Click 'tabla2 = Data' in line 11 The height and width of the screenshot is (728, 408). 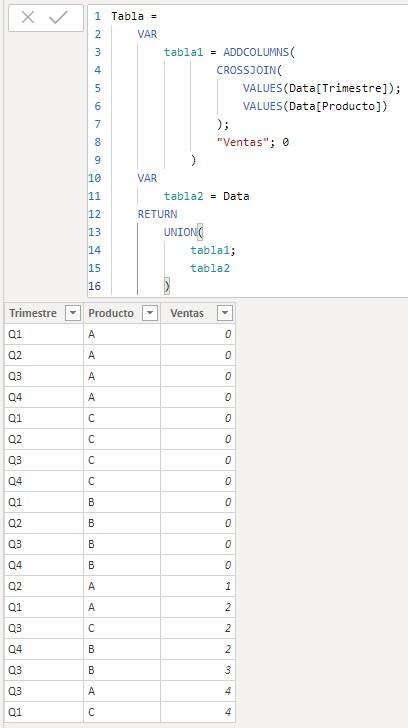tap(207, 196)
